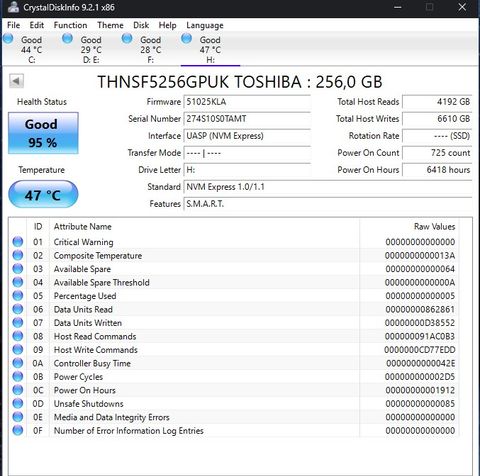The image size is (480, 476).
Task: Click the Good 95 % health status button
Action: (43, 133)
